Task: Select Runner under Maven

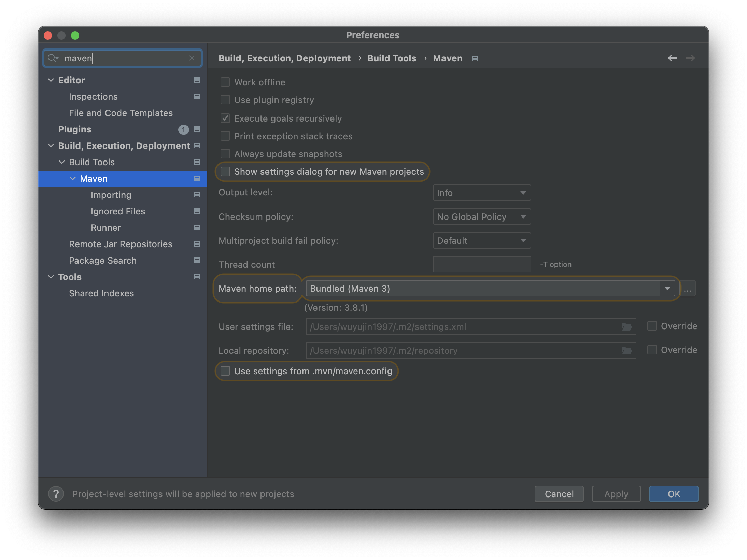Action: click(x=106, y=228)
